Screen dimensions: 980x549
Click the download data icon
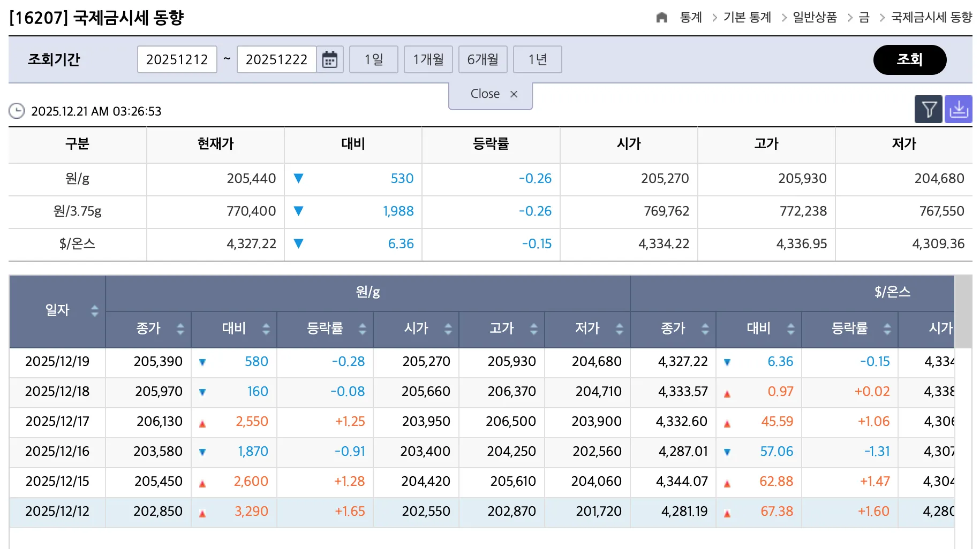tap(958, 110)
